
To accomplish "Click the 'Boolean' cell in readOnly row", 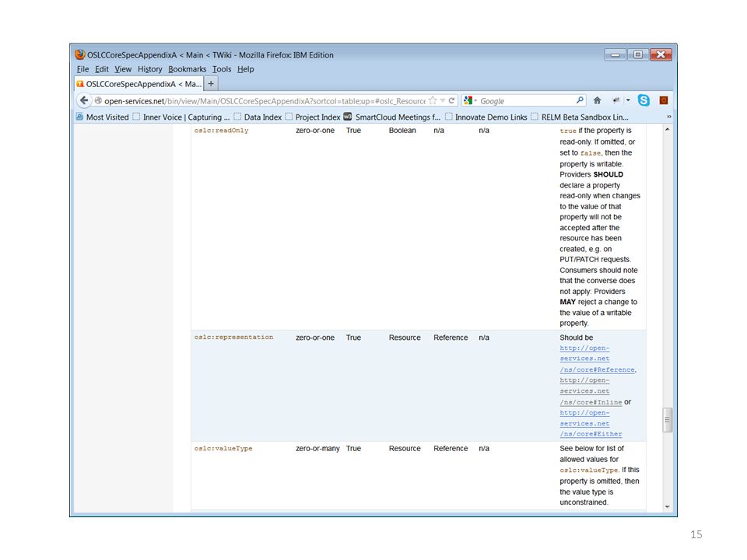I will 402,131.
